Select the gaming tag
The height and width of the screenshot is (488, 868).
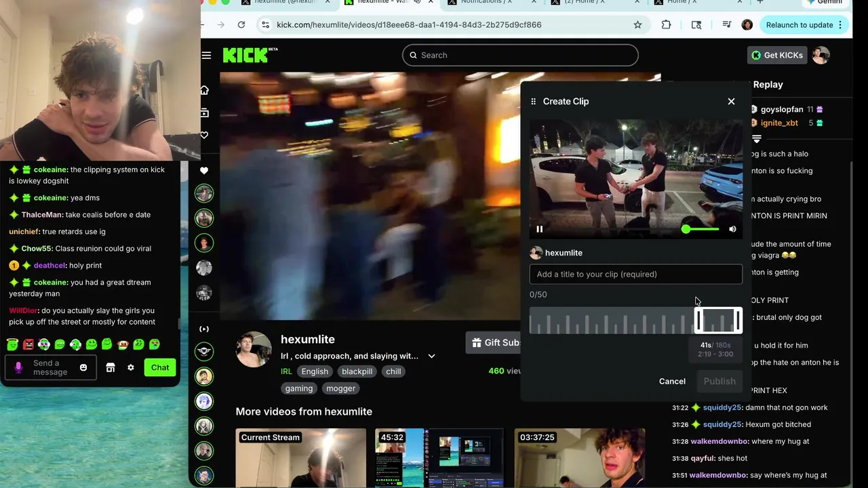pyautogui.click(x=299, y=388)
